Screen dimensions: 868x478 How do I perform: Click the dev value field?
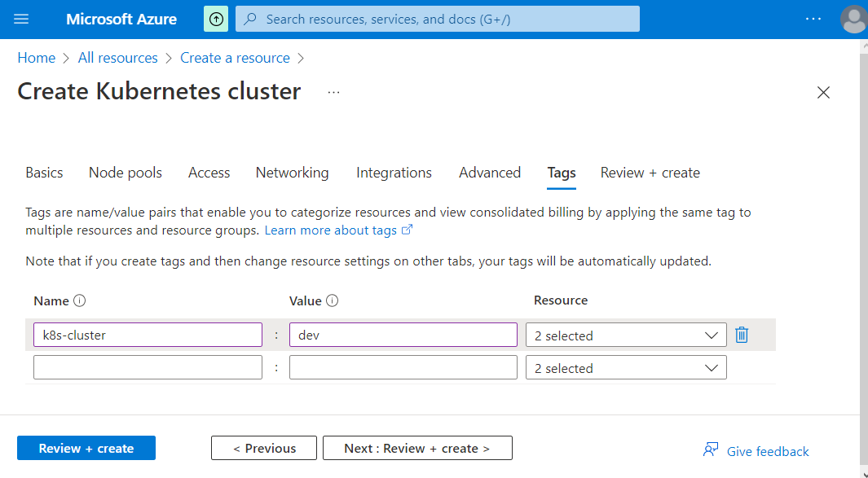[x=403, y=335]
